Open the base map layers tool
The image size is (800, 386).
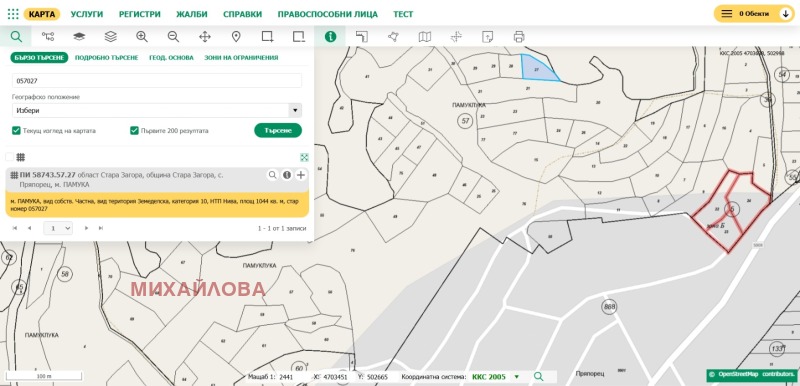pyautogui.click(x=79, y=37)
